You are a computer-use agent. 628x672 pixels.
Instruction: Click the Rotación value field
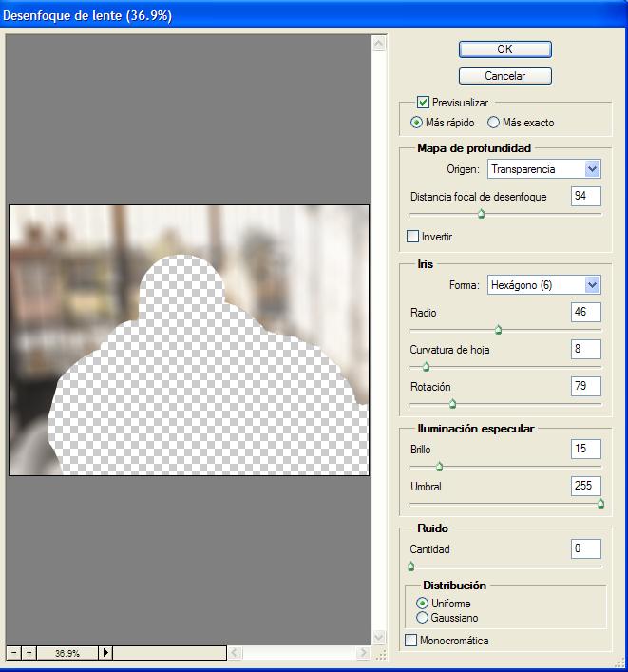point(586,386)
